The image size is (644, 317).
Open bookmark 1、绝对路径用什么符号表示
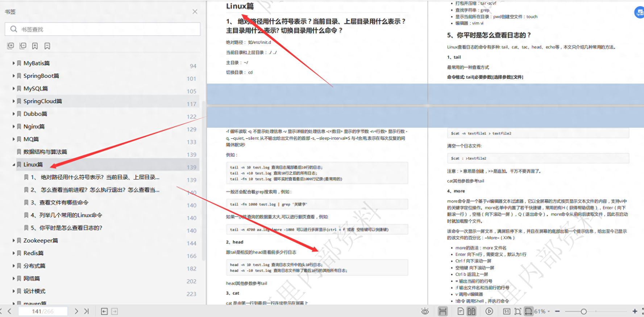tap(95, 177)
